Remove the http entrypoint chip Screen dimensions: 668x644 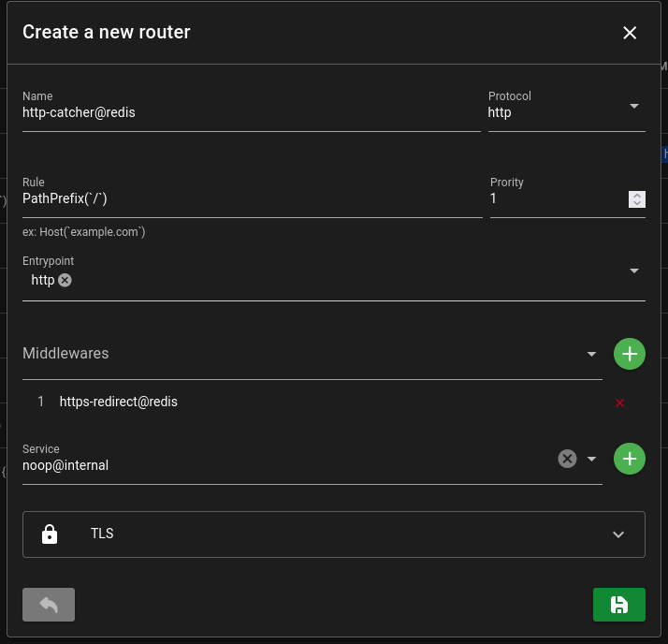click(65, 280)
